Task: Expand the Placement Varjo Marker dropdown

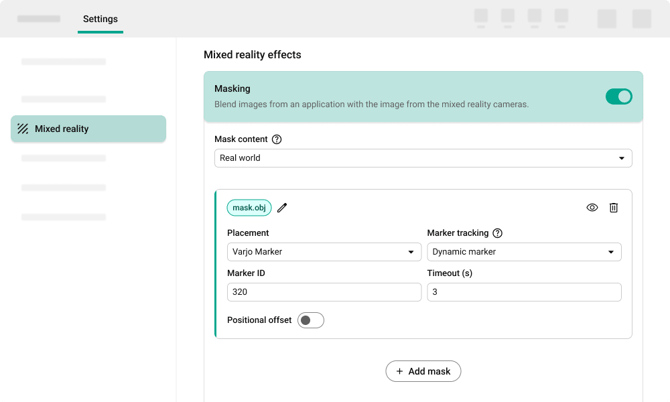Action: click(x=323, y=252)
